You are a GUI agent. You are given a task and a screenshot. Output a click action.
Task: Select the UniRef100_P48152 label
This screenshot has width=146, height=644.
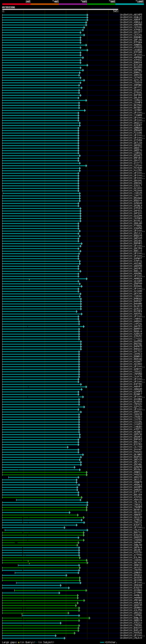[131, 475]
